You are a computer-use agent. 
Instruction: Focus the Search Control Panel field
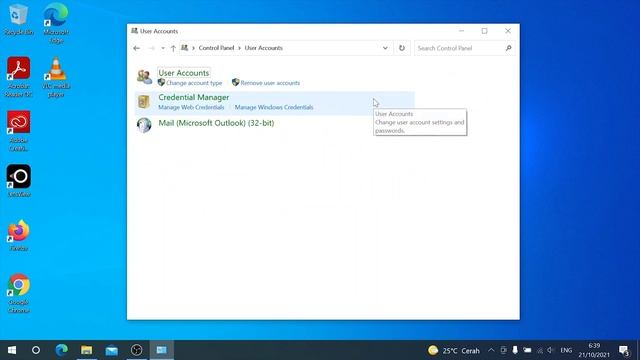460,48
